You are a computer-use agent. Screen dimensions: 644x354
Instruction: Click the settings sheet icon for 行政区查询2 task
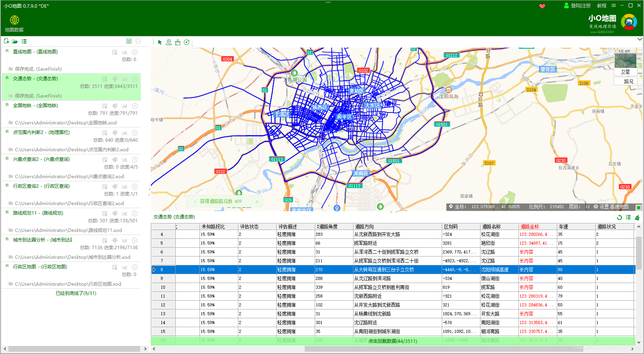(105, 187)
